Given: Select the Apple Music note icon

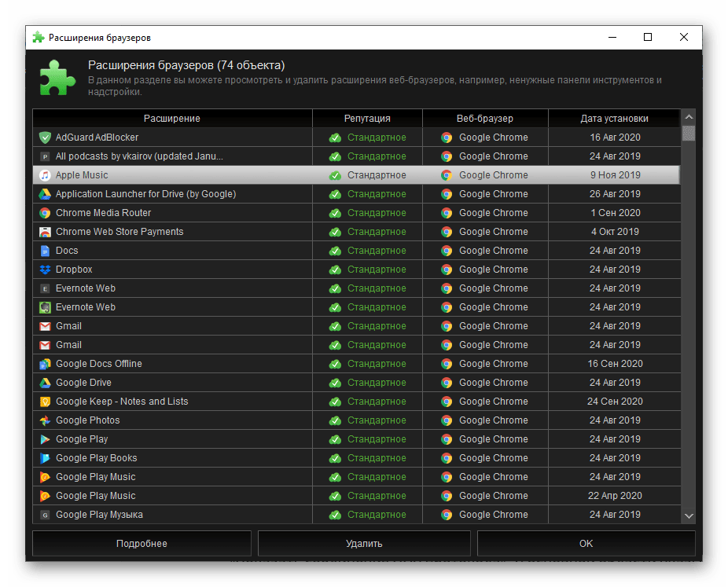Looking at the screenshot, I should coord(45,175).
